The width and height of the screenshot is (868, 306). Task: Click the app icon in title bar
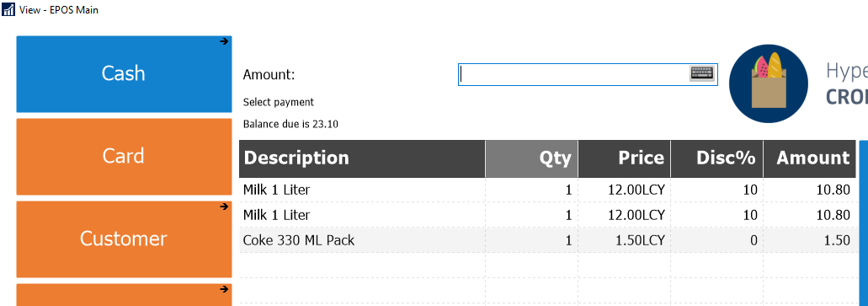pyautogui.click(x=8, y=9)
